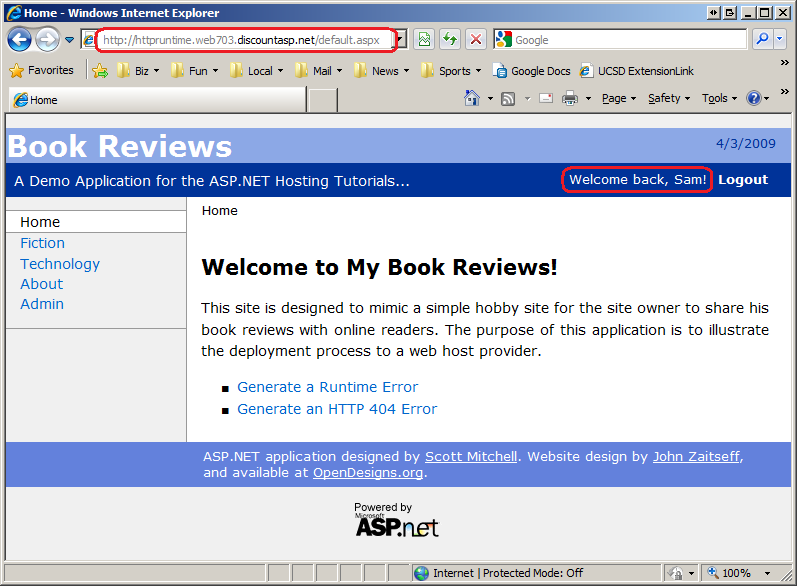Click the Compatibility View icon
The image size is (797, 586).
[424, 40]
